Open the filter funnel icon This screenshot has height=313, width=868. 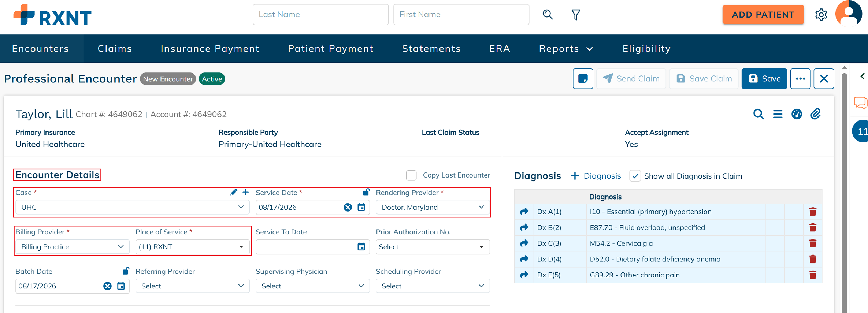(576, 15)
